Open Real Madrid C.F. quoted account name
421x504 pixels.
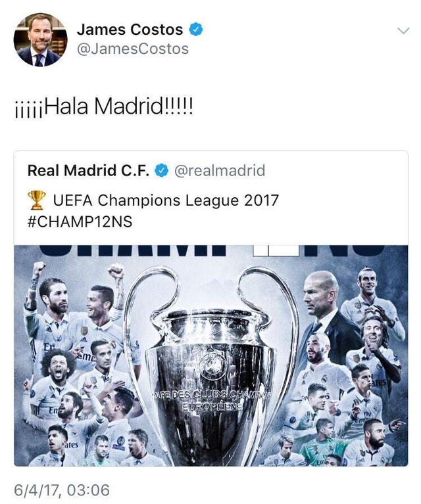pyautogui.click(x=89, y=170)
